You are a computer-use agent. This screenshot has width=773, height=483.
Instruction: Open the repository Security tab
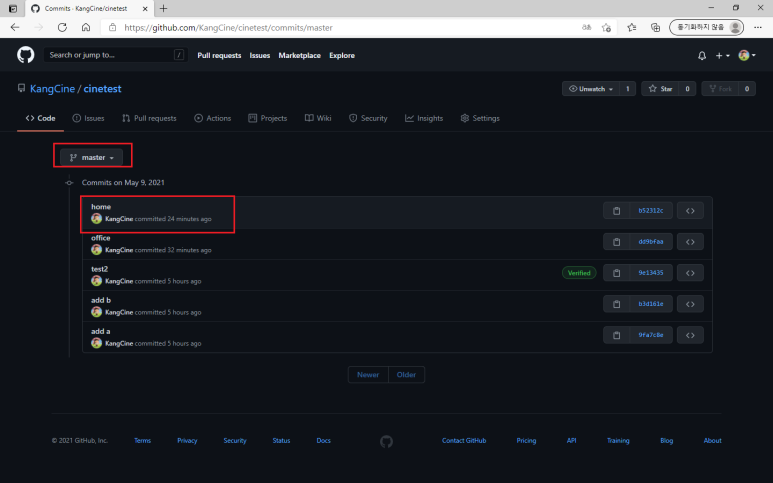tap(368, 118)
